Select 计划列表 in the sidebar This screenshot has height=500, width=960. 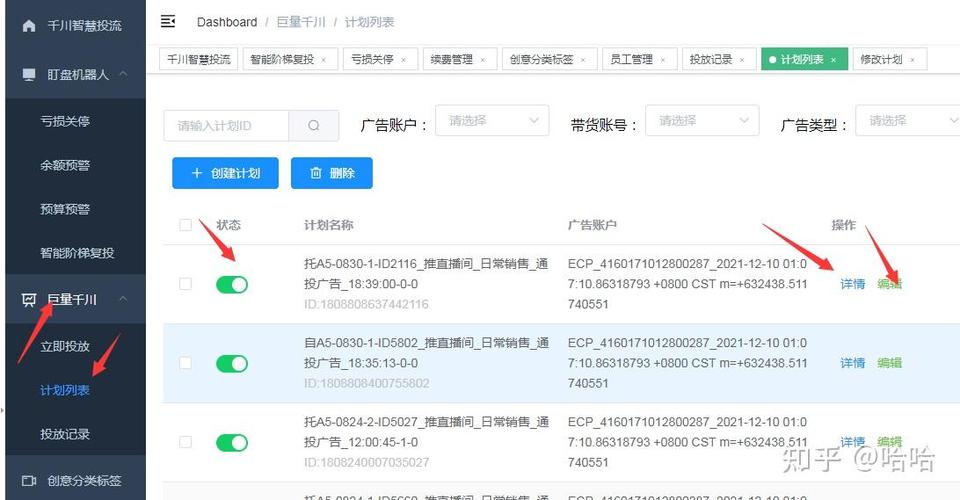coord(65,390)
